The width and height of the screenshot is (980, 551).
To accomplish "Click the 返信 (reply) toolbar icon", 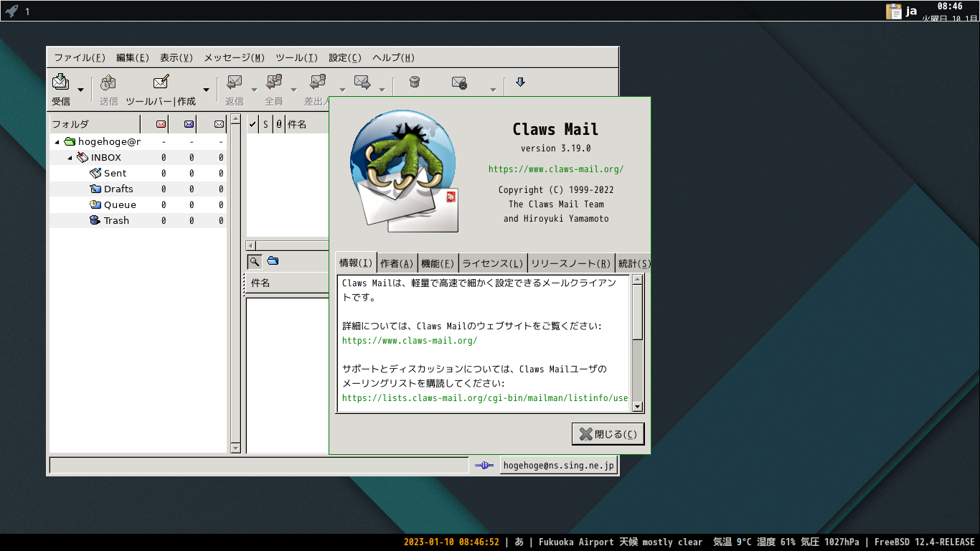I will click(x=235, y=82).
